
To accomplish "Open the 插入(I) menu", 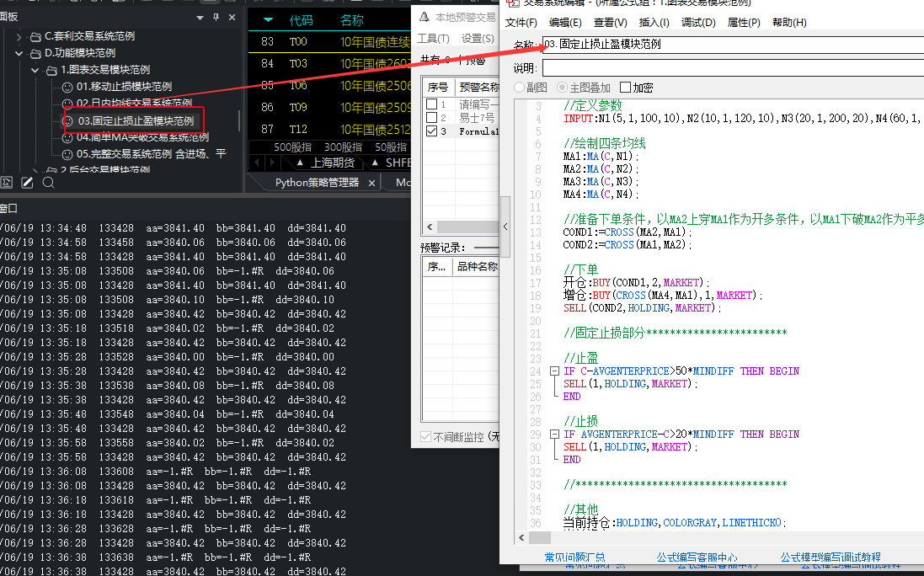I will pos(654,23).
